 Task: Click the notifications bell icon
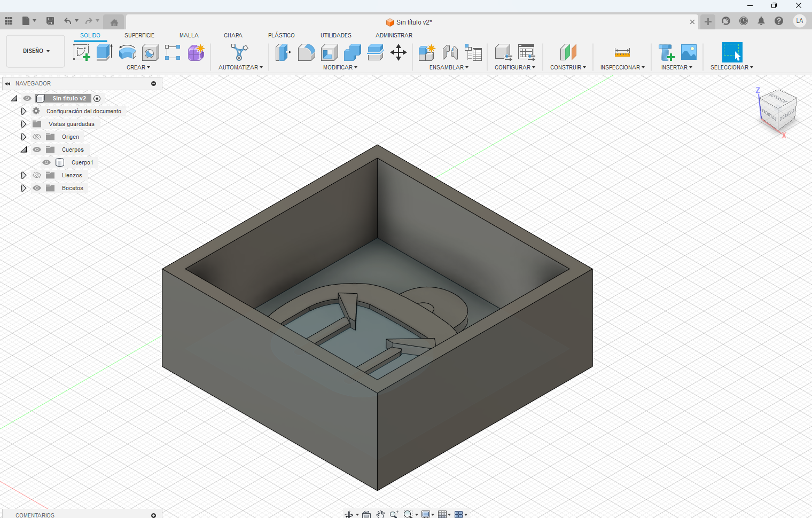coord(761,21)
